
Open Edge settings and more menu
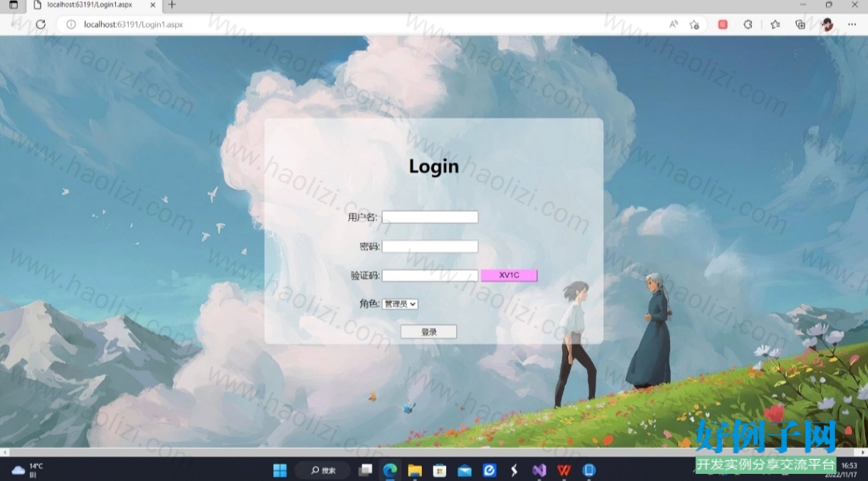(852, 24)
